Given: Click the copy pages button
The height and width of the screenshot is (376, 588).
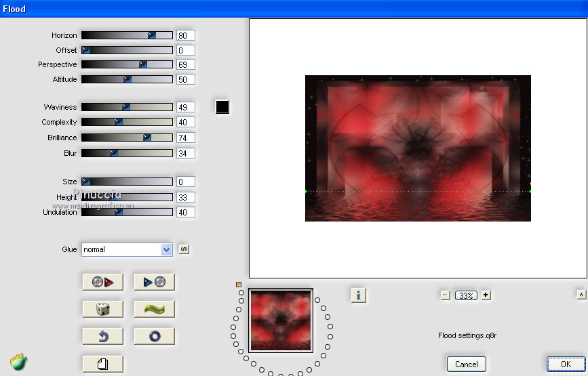Looking at the screenshot, I should [x=103, y=364].
